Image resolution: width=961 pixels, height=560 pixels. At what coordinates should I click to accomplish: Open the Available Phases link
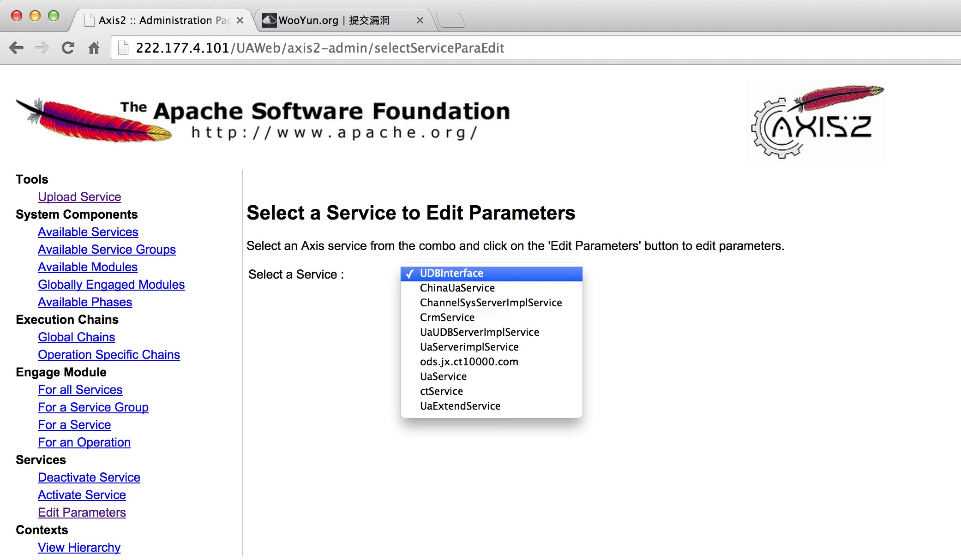pos(85,302)
